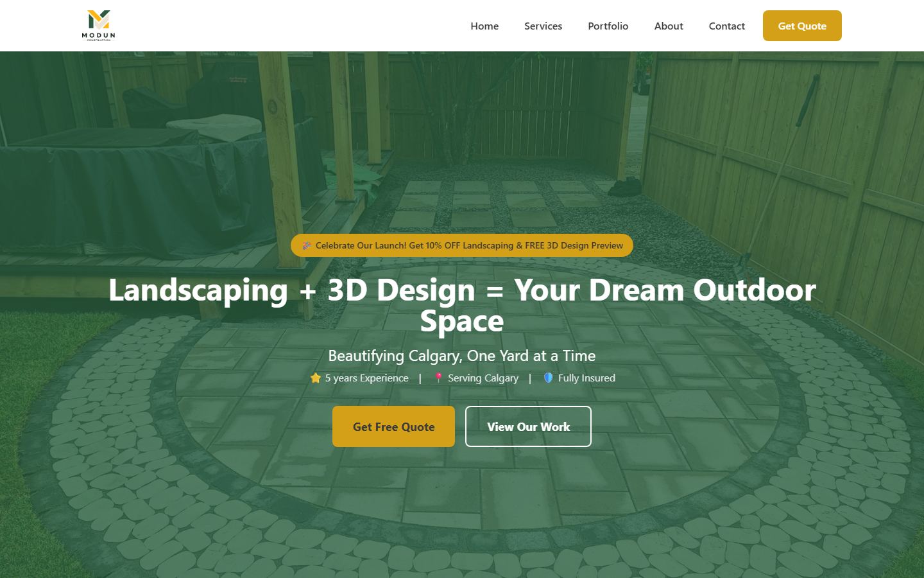Click the party popper icon in promo banner
Image resolution: width=924 pixels, height=578 pixels.
[307, 245]
